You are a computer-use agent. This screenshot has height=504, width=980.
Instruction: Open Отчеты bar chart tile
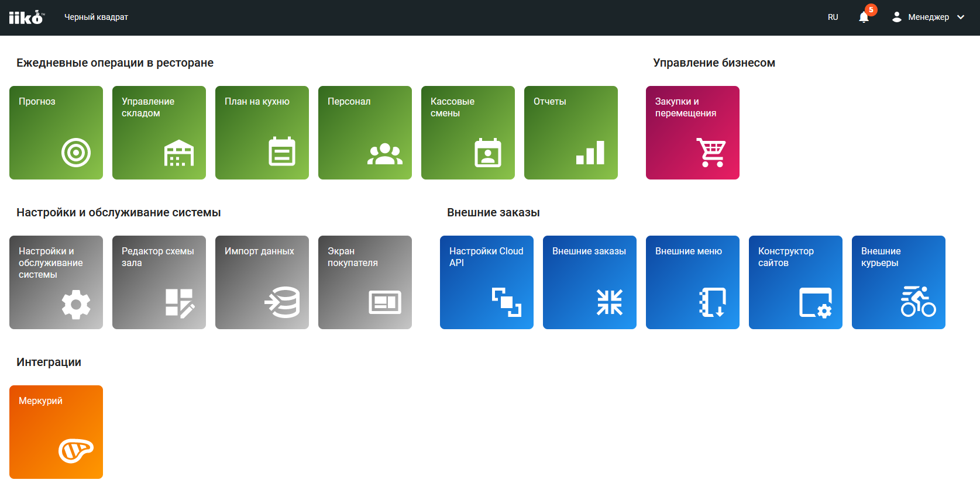571,133
